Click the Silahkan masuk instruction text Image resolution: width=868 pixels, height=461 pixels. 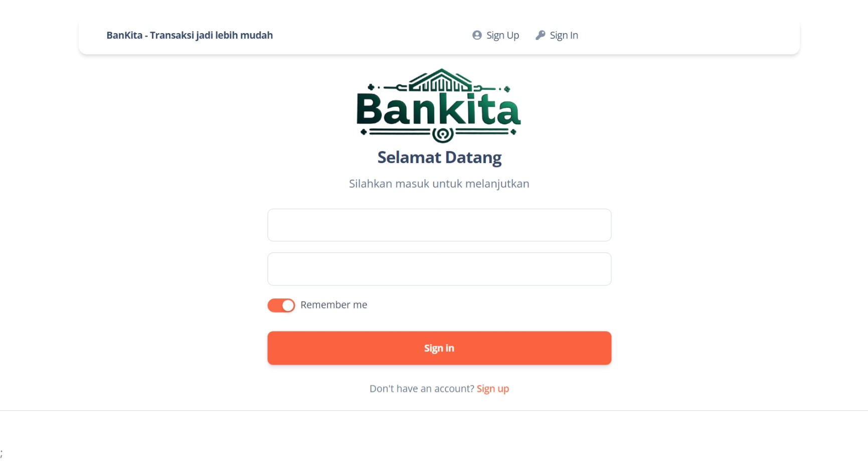pyautogui.click(x=439, y=184)
